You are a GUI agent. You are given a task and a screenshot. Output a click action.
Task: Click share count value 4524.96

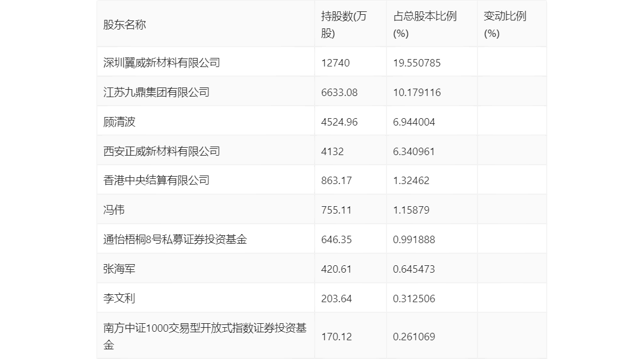coord(339,122)
